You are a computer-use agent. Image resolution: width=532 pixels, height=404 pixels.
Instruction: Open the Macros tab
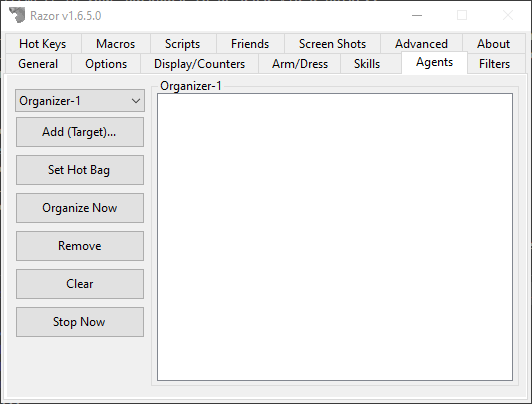116,44
